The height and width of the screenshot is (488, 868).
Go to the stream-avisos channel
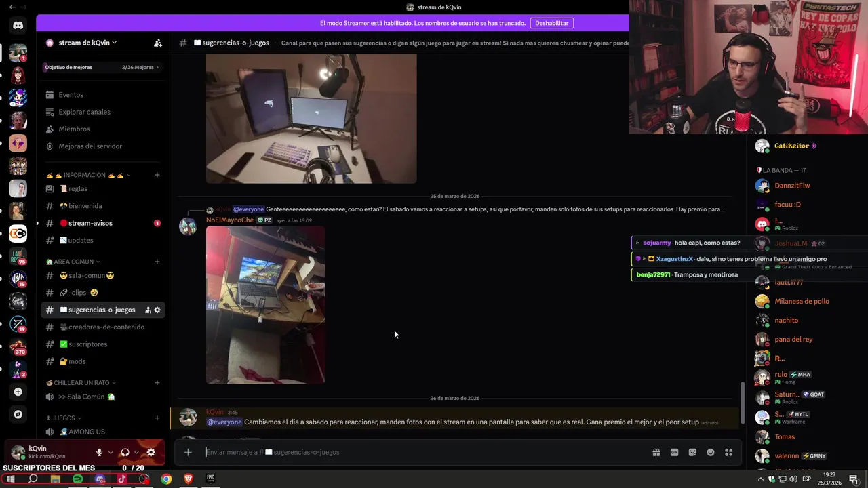[x=102, y=223]
